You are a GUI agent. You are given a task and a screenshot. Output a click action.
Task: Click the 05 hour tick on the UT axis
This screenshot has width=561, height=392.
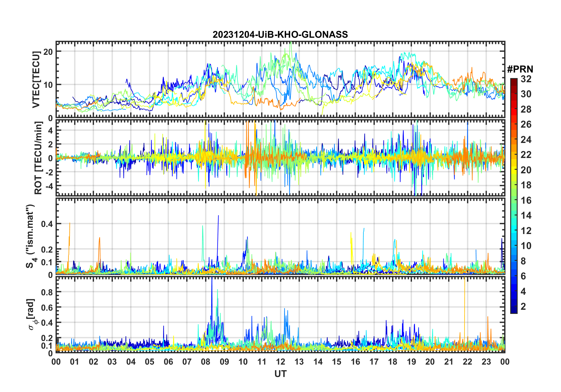pyautogui.click(x=150, y=362)
